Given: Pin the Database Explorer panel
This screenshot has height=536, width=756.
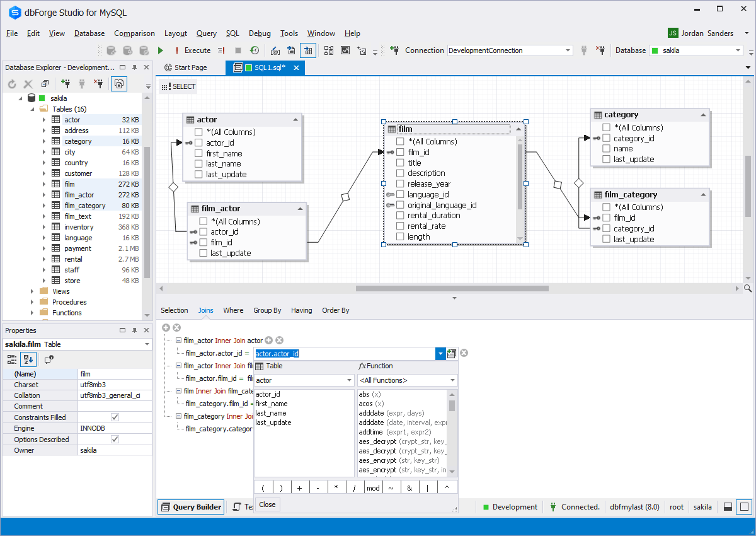Looking at the screenshot, I should pos(134,67).
